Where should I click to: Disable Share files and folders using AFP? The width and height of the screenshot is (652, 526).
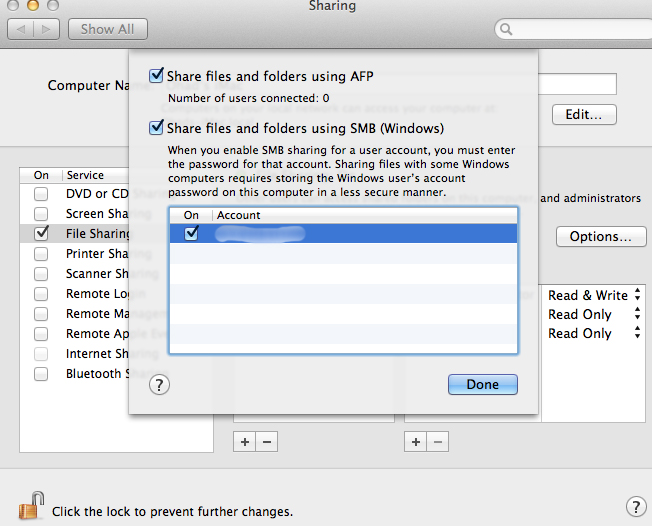pos(156,75)
